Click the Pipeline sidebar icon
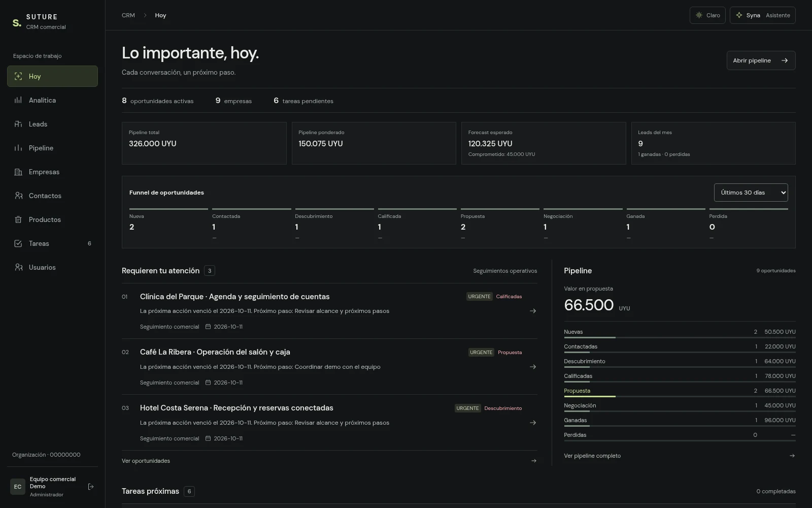 tap(18, 148)
